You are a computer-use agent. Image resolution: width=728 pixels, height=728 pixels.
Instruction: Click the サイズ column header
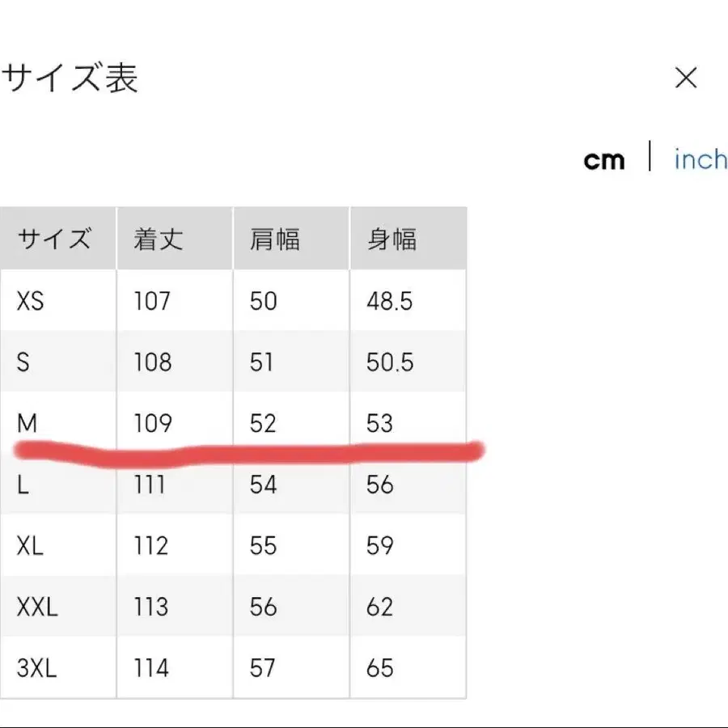tap(53, 238)
